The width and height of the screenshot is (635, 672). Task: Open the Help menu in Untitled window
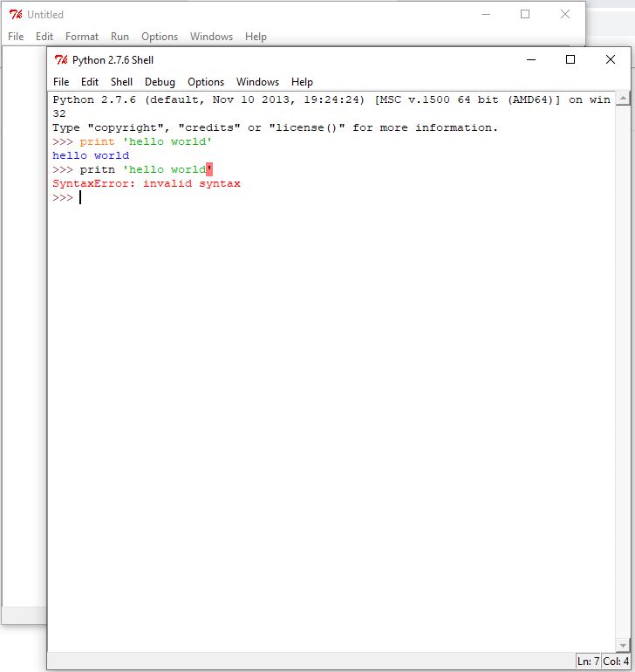(x=256, y=37)
